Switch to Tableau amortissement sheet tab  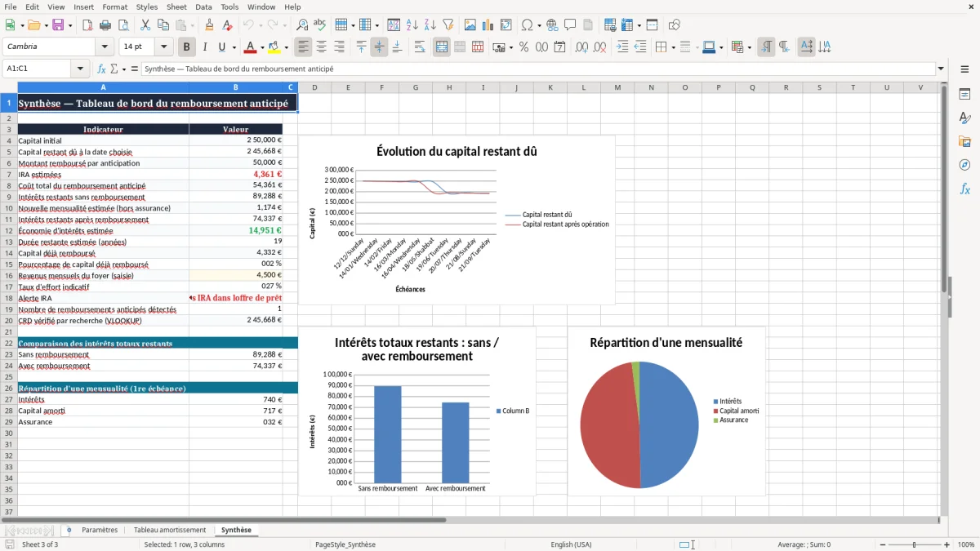pos(170,530)
